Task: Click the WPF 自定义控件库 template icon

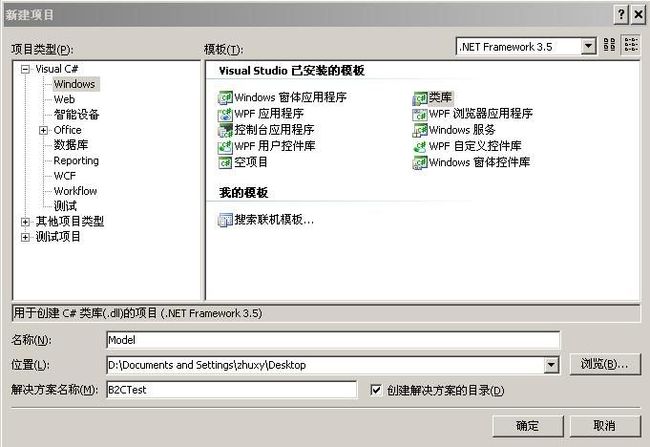Action: [x=420, y=146]
